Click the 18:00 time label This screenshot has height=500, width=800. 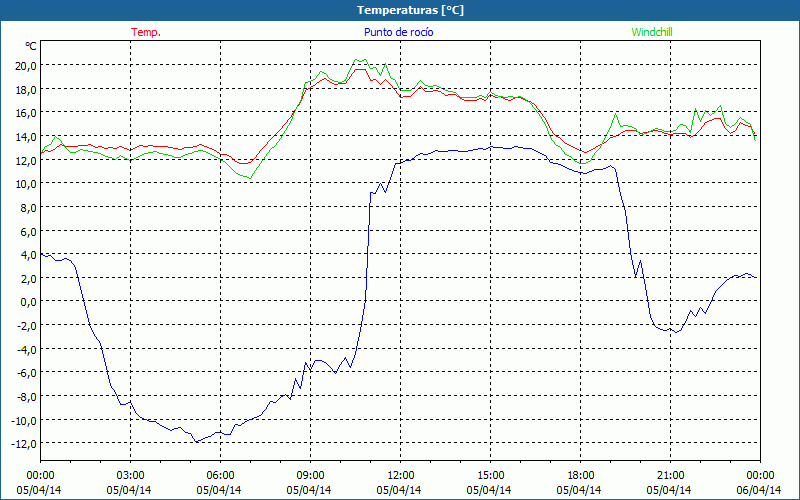581,476
